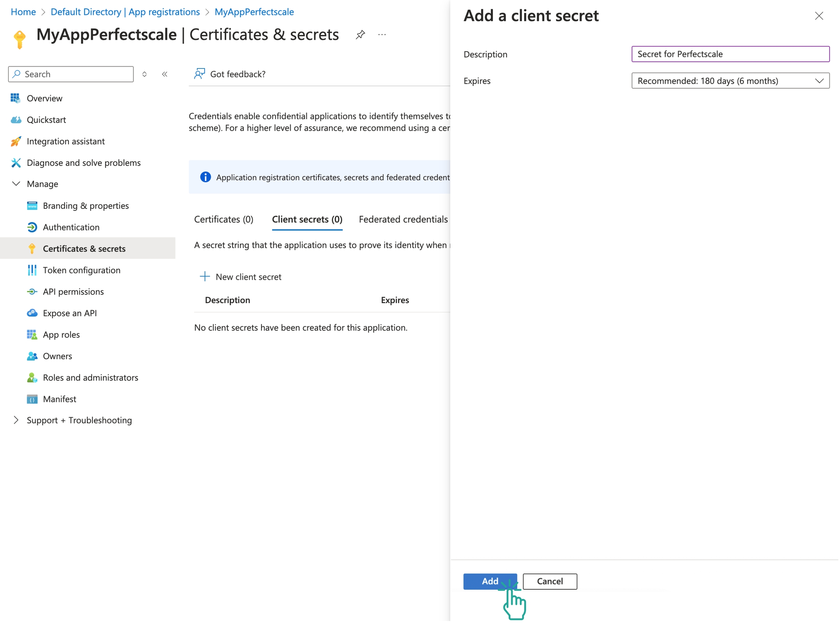Switch to the Federated credentials tab
Screen dimensions: 840x623
point(403,219)
